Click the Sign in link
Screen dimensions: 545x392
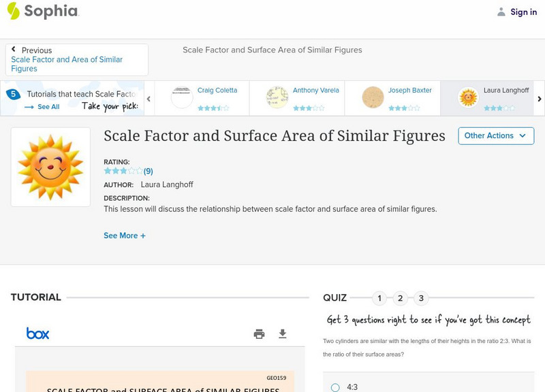[x=523, y=12]
